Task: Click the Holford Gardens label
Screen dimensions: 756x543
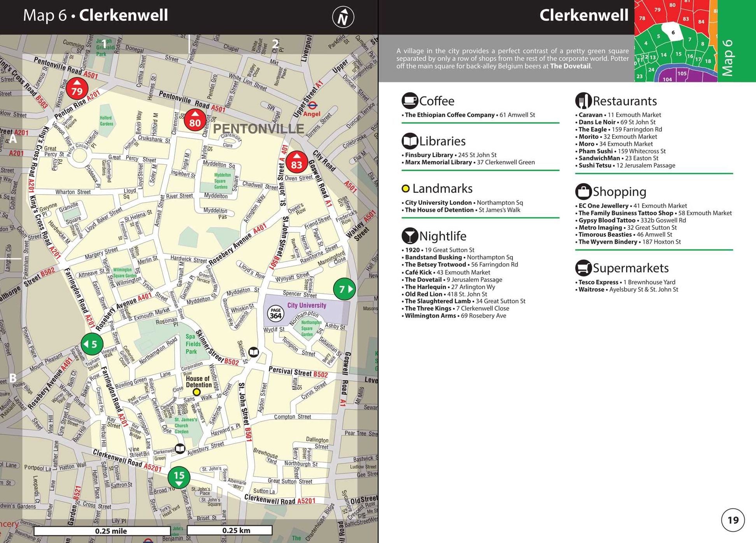Action: click(x=106, y=121)
